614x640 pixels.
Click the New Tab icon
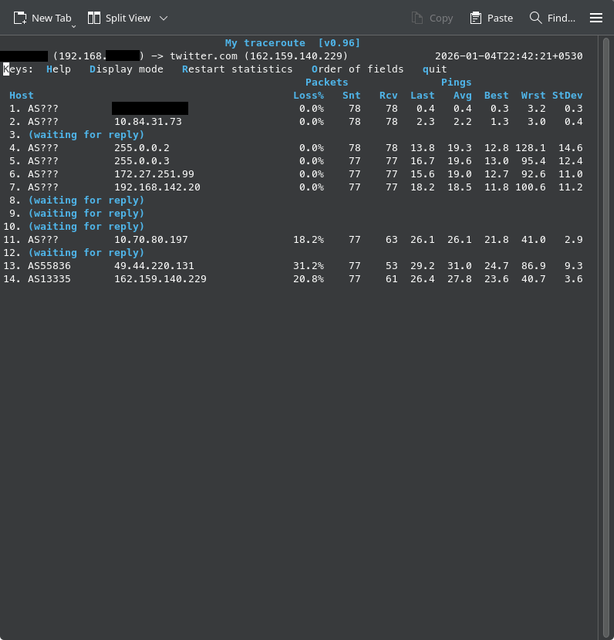pos(20,18)
